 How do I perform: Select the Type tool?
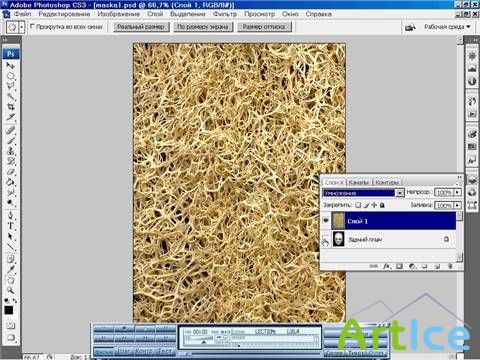pyautogui.click(x=10, y=226)
